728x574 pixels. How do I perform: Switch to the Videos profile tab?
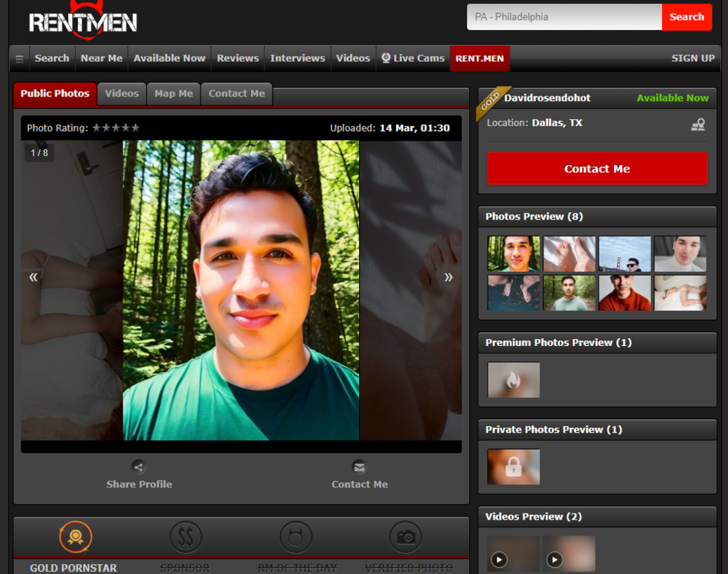122,93
